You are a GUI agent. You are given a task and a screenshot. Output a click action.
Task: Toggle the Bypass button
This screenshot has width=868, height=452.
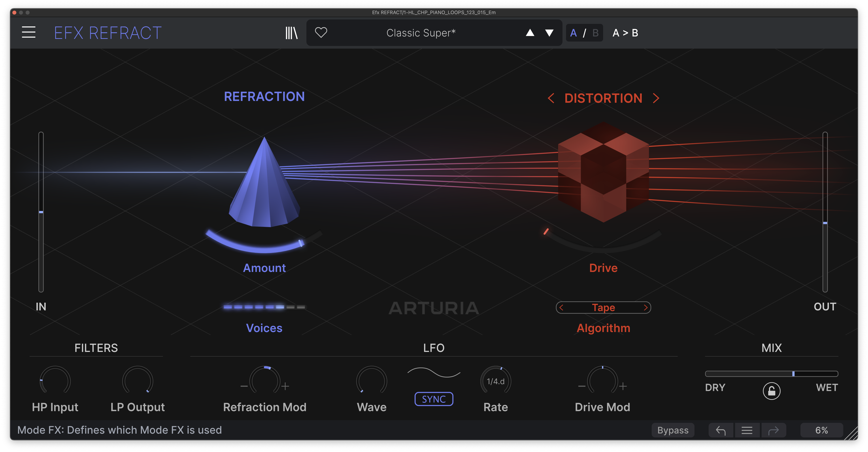[673, 430]
